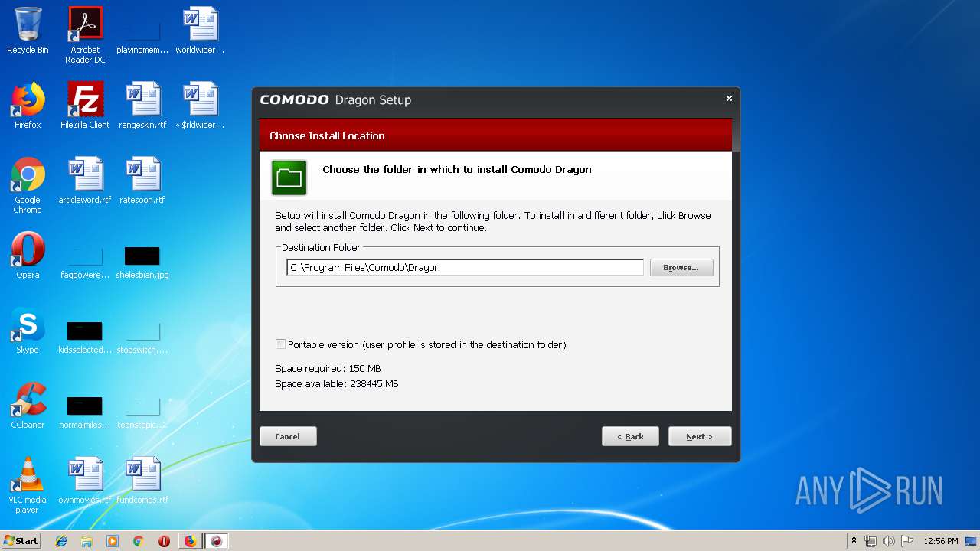Select the ratesoon.rtf desktop file
The image size is (980, 551).
point(142,181)
